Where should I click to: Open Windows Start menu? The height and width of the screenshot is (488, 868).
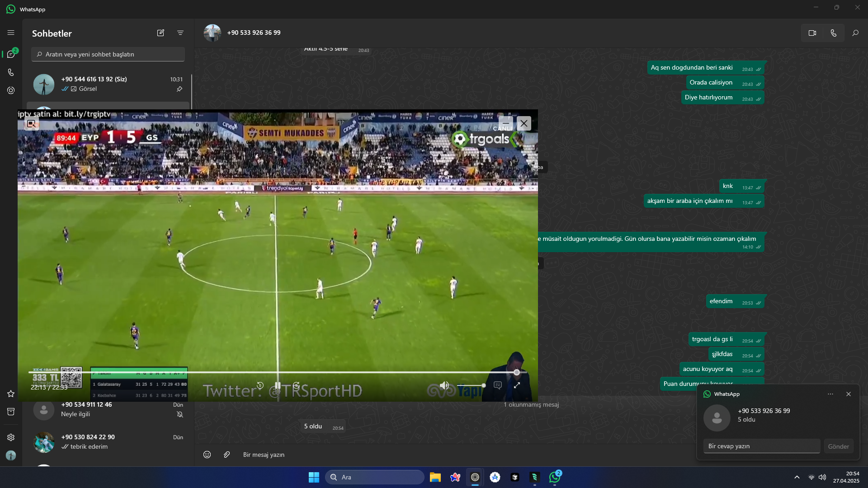tap(314, 477)
